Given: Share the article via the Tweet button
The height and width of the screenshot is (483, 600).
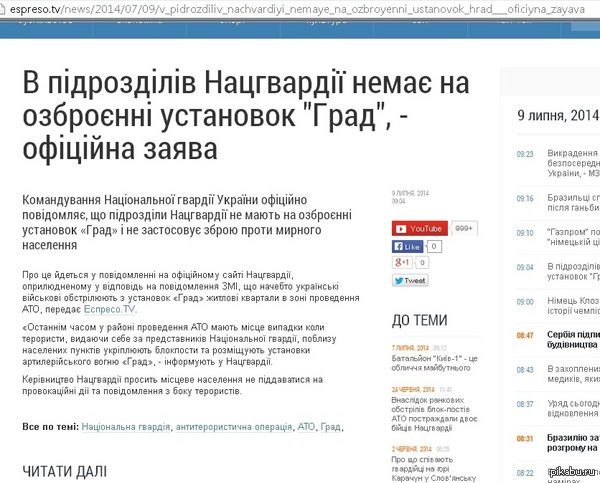Looking at the screenshot, I should pos(410,281).
